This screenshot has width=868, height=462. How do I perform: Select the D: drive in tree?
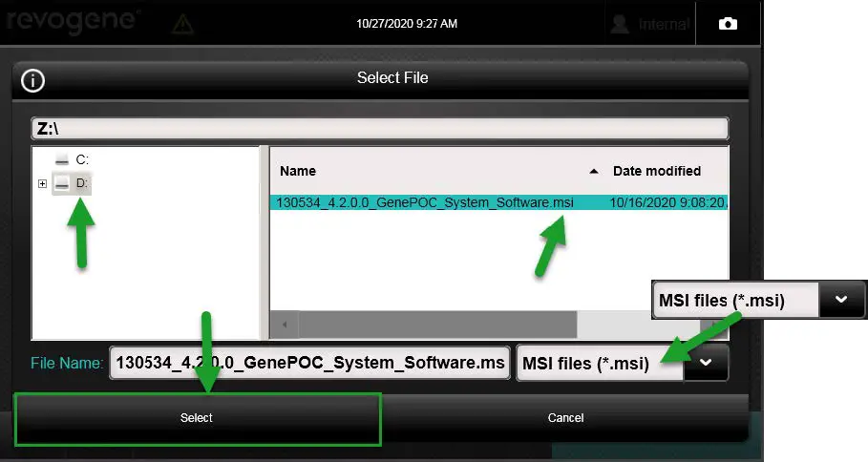click(x=81, y=183)
